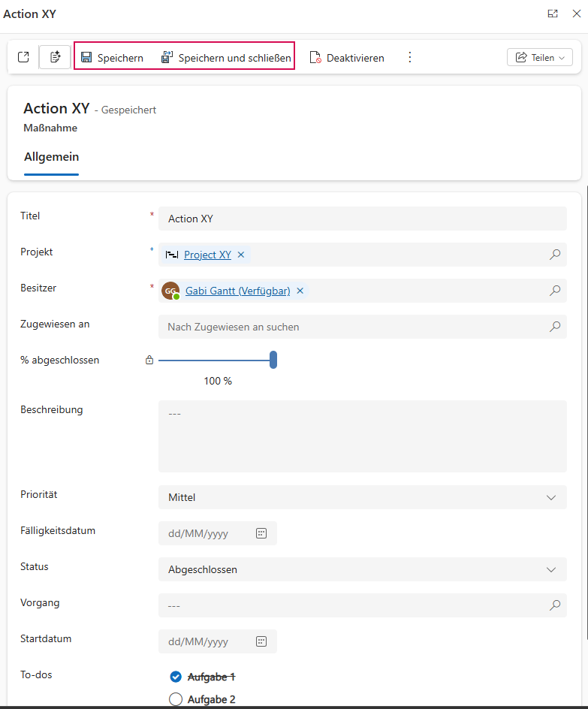The width and height of the screenshot is (588, 709).
Task: Click the popout expand icon in title bar
Action: pos(553,14)
